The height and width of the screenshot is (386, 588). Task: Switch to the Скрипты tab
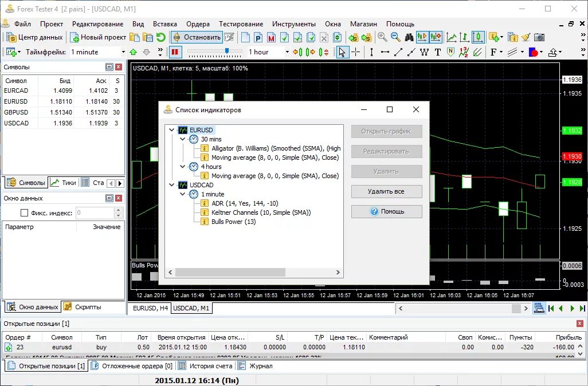tap(83, 307)
